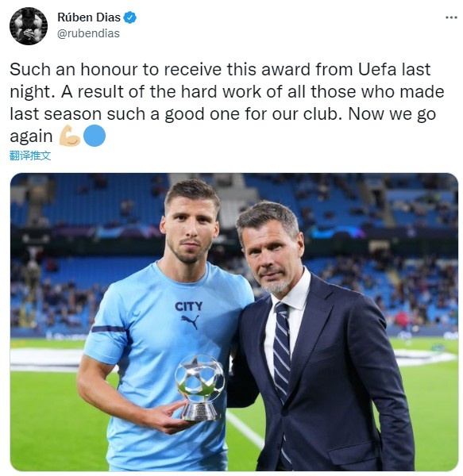Open Rúben Dias profile avatar

pyautogui.click(x=29, y=26)
